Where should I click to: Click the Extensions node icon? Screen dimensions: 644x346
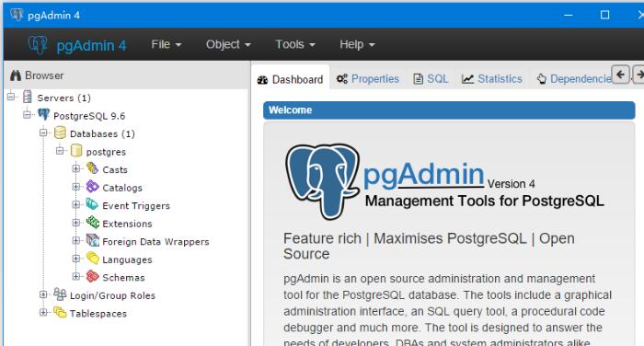pos(93,223)
